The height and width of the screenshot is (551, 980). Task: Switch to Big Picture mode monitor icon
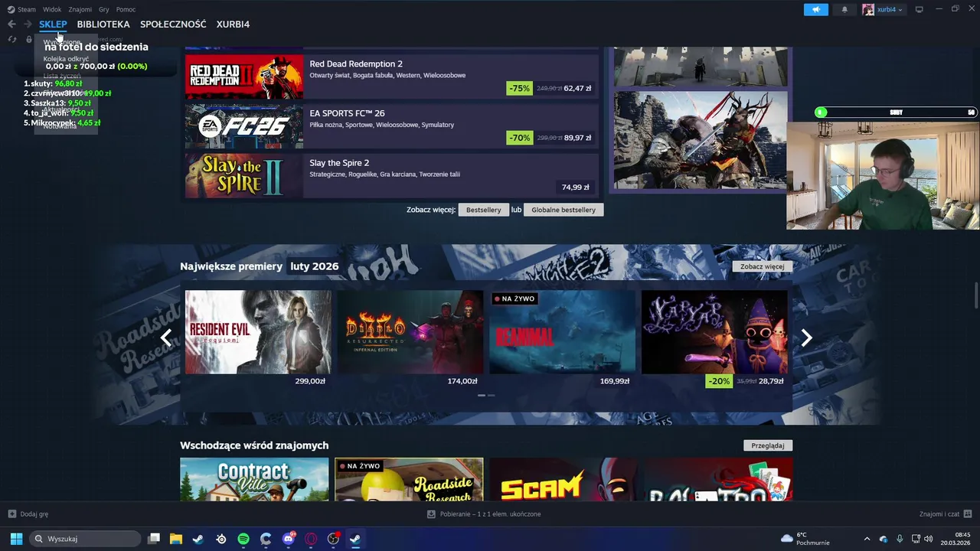(920, 9)
